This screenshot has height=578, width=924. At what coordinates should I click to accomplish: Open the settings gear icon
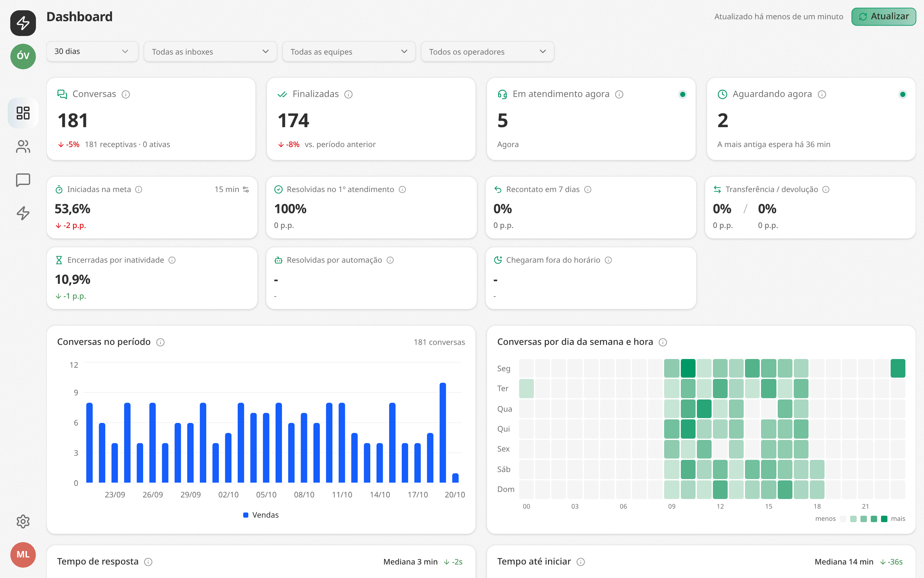pyautogui.click(x=23, y=521)
